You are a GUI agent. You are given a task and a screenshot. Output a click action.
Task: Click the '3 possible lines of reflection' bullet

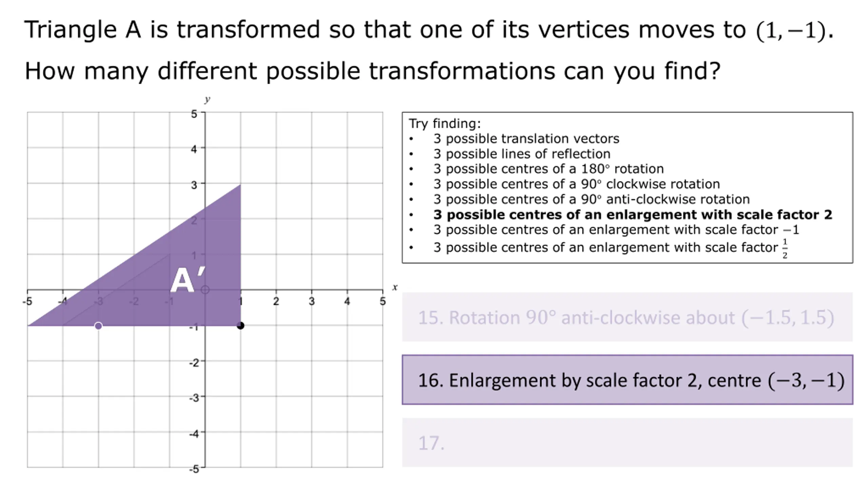(x=522, y=154)
